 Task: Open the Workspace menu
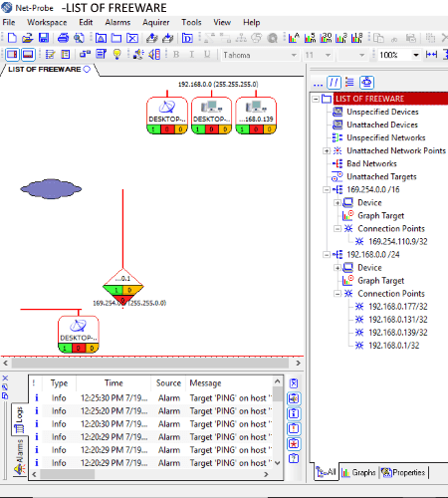(47, 22)
